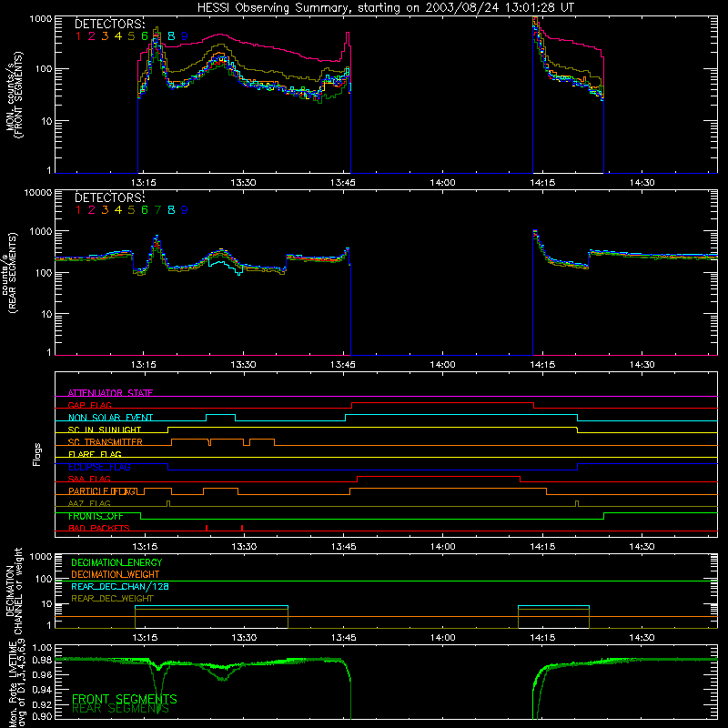This screenshot has width=728, height=728.
Task: Select cyan detector 8 in front segments legend
Action: click(171, 36)
